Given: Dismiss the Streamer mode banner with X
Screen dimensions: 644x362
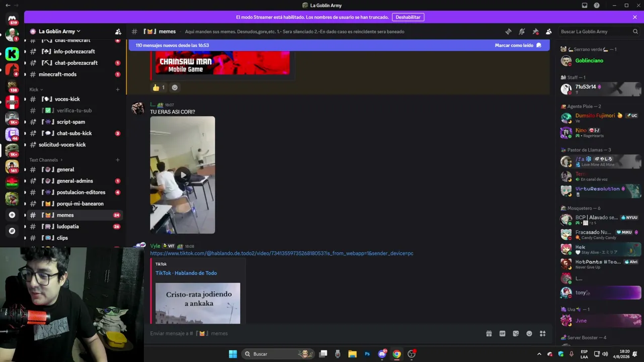Looking at the screenshot, I should pos(635,17).
